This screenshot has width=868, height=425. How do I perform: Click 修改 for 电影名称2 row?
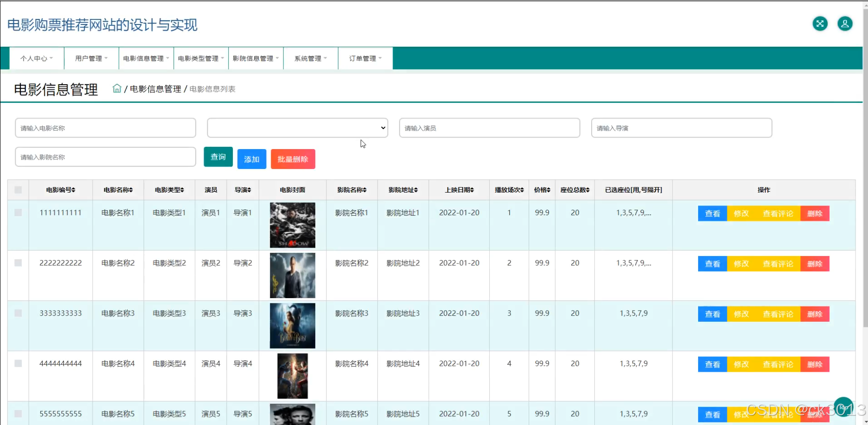741,264
